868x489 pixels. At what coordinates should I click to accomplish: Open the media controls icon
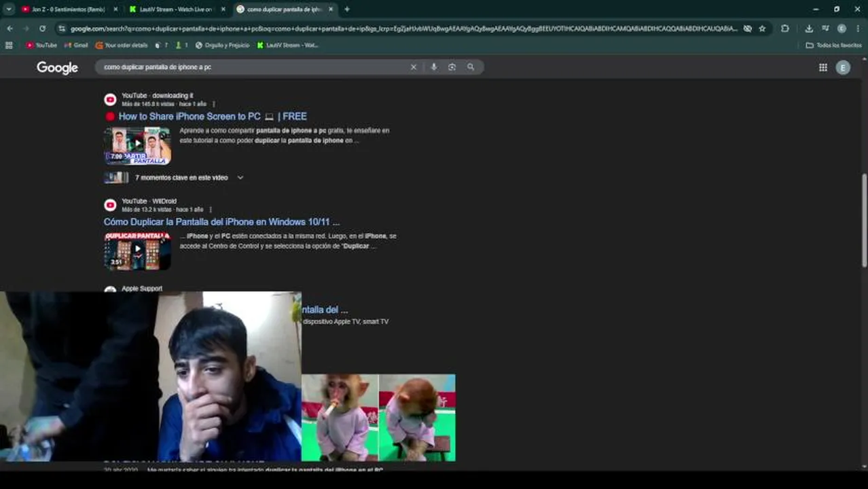click(825, 29)
